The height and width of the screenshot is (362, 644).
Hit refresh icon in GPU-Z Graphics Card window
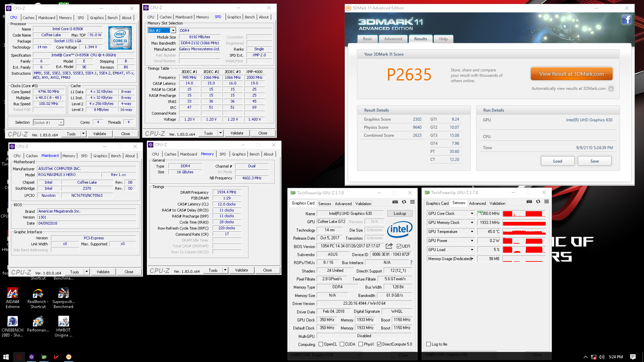pyautogui.click(x=404, y=202)
